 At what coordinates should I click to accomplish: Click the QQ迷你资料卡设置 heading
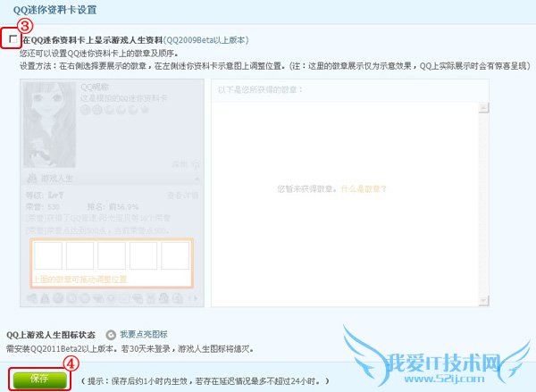click(54, 10)
